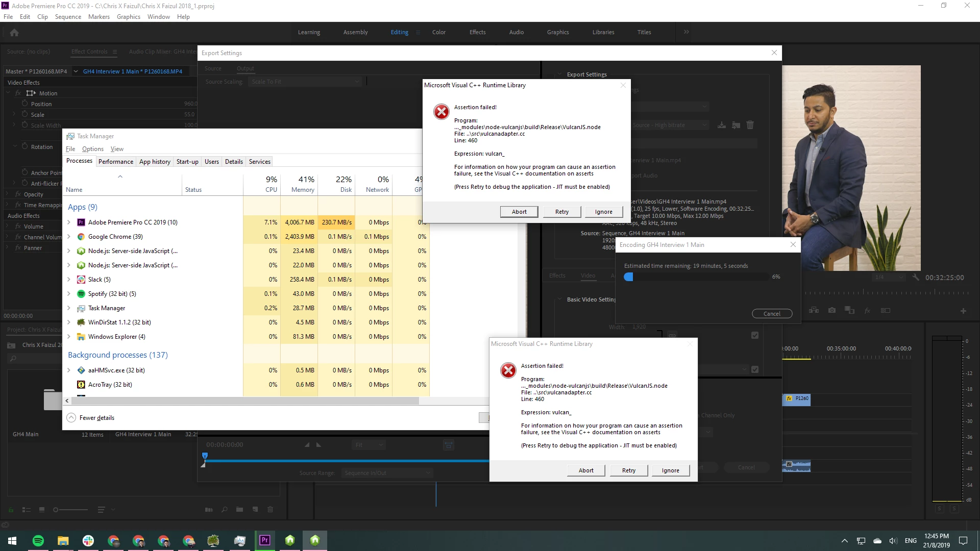Click the Delete Preset trash icon
Screen dimensions: 980x551
[750, 125]
